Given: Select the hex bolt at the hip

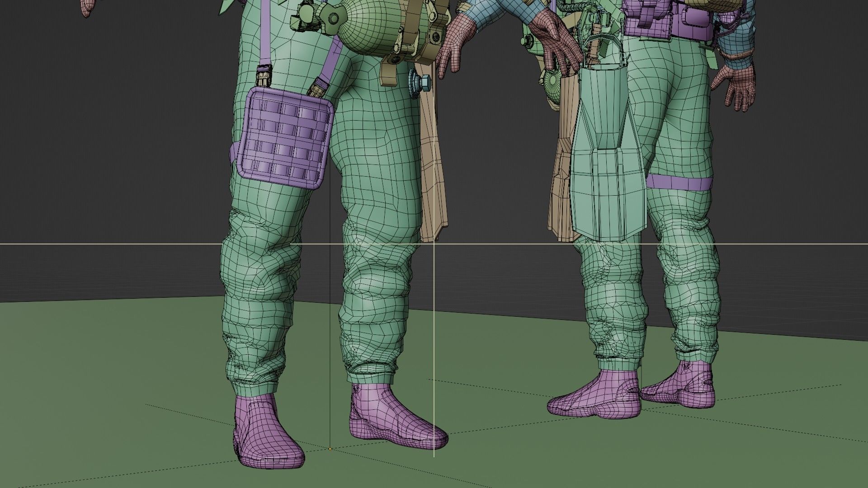Looking at the screenshot, I should (420, 83).
